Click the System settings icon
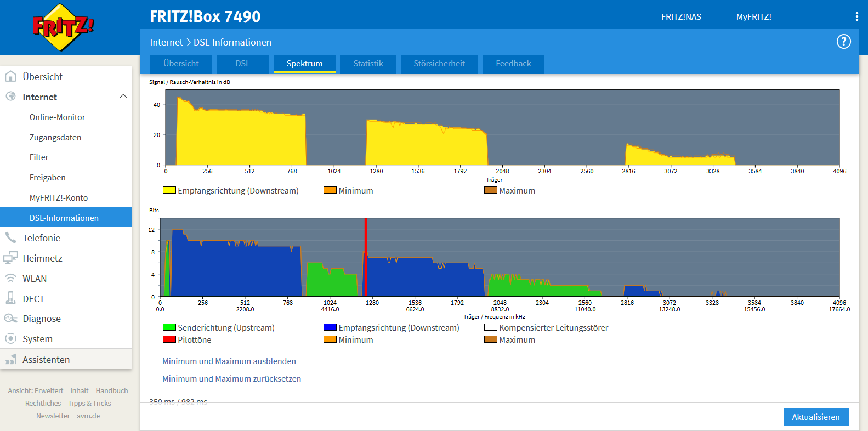Viewport: 868px width, 431px height. click(10, 338)
